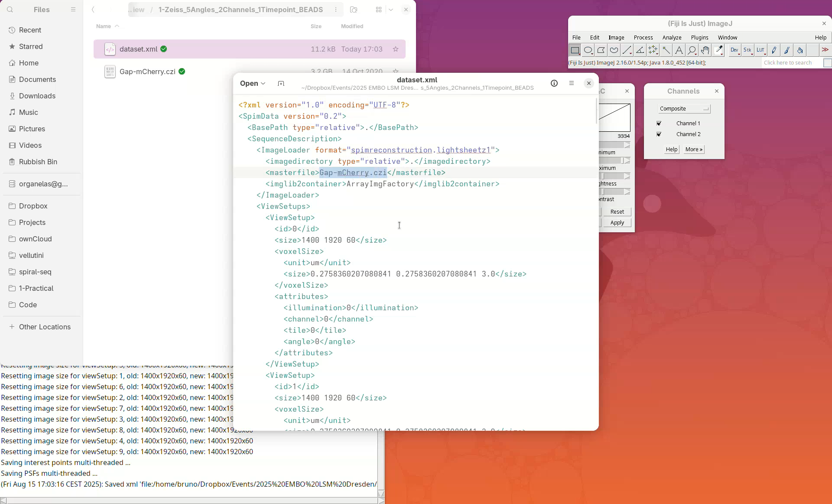The width and height of the screenshot is (832, 504).
Task: Expand the Open dropdown in text editor
Action: (x=253, y=83)
